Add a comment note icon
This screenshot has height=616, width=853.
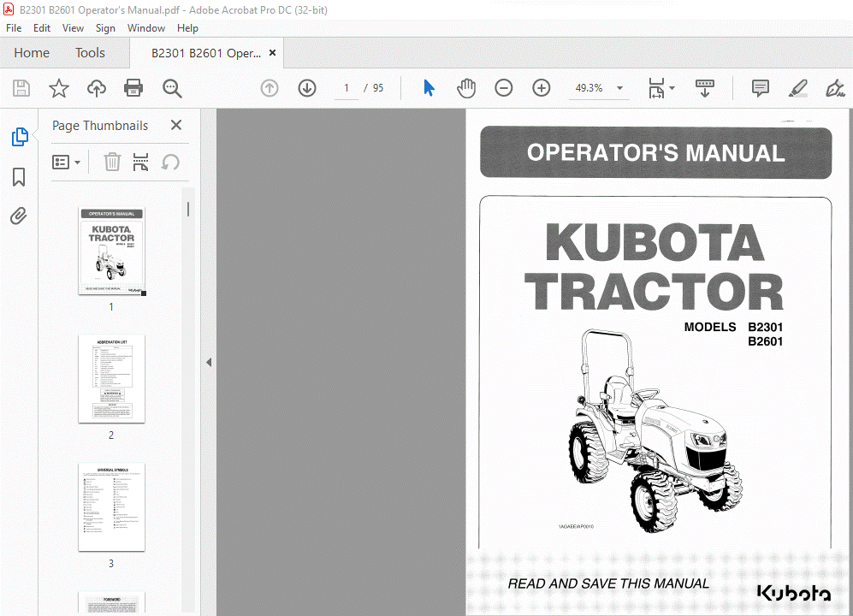tap(760, 88)
